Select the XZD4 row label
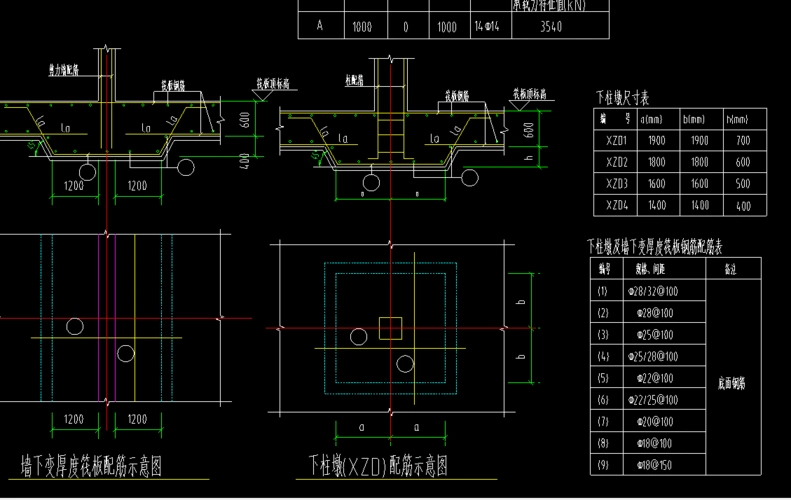This screenshot has width=791, height=500. click(615, 206)
